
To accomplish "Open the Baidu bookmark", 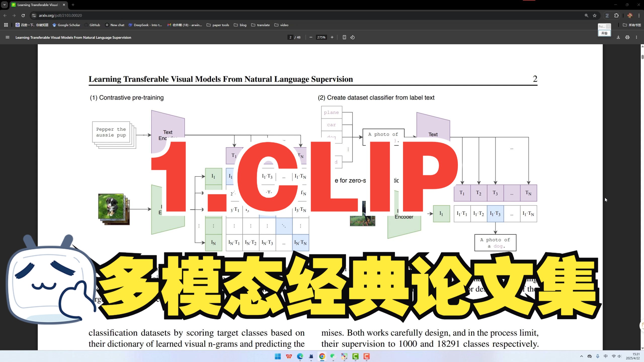I will [x=32, y=25].
